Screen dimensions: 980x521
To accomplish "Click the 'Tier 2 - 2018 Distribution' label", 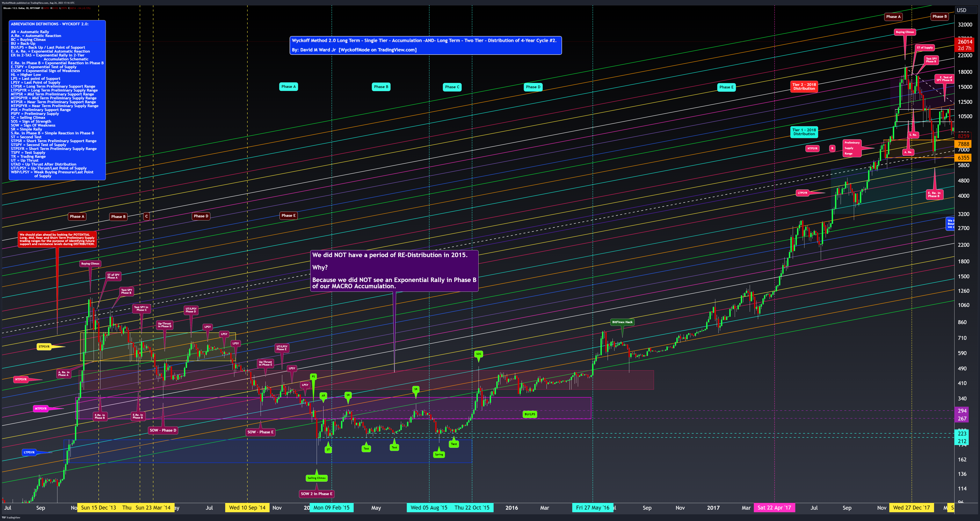I will click(x=804, y=87).
